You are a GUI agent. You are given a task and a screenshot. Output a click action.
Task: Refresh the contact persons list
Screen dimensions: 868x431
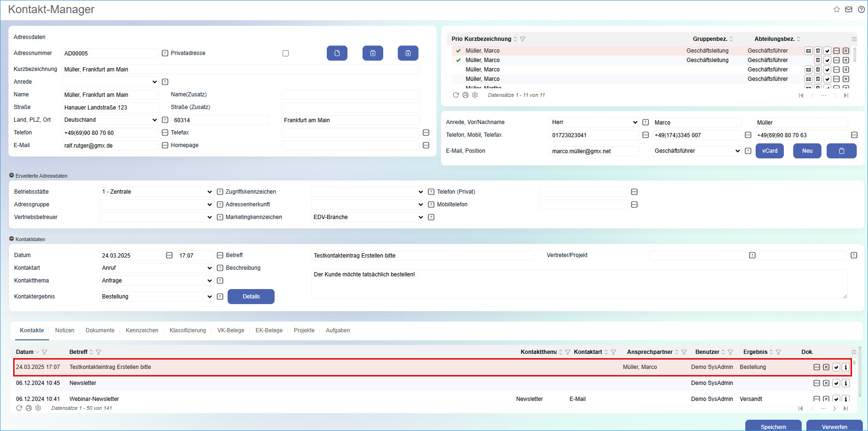coord(456,95)
